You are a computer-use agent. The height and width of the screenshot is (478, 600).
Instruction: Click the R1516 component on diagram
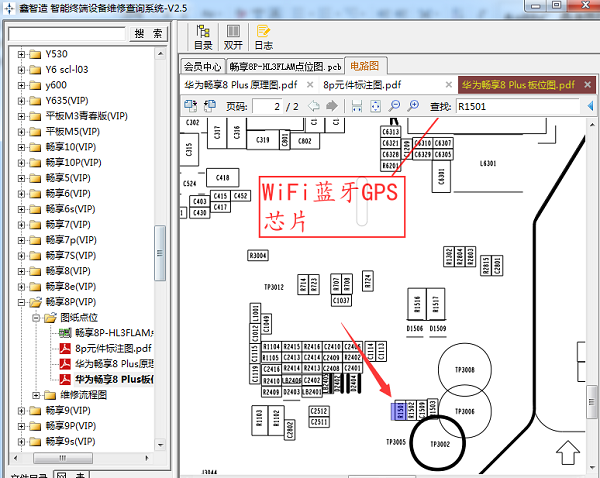point(417,304)
